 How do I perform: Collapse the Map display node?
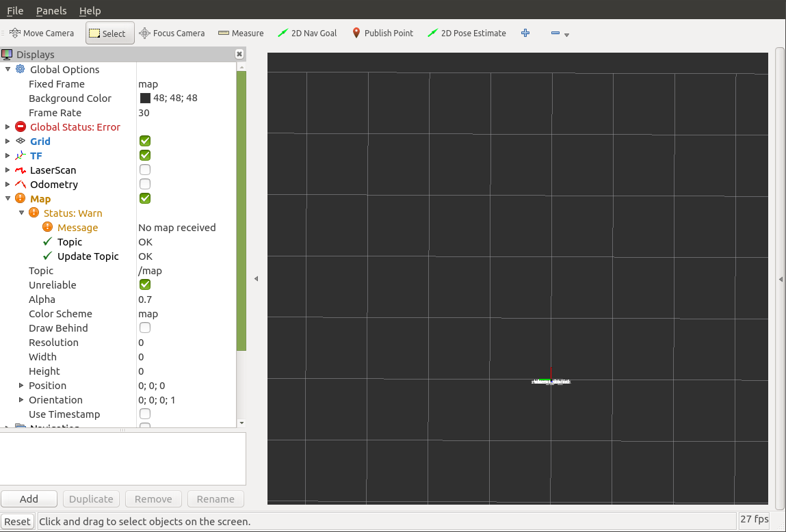[x=8, y=198]
